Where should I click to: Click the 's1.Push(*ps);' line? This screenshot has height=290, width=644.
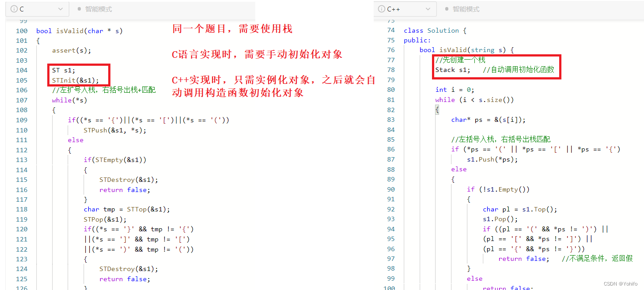tap(492, 159)
